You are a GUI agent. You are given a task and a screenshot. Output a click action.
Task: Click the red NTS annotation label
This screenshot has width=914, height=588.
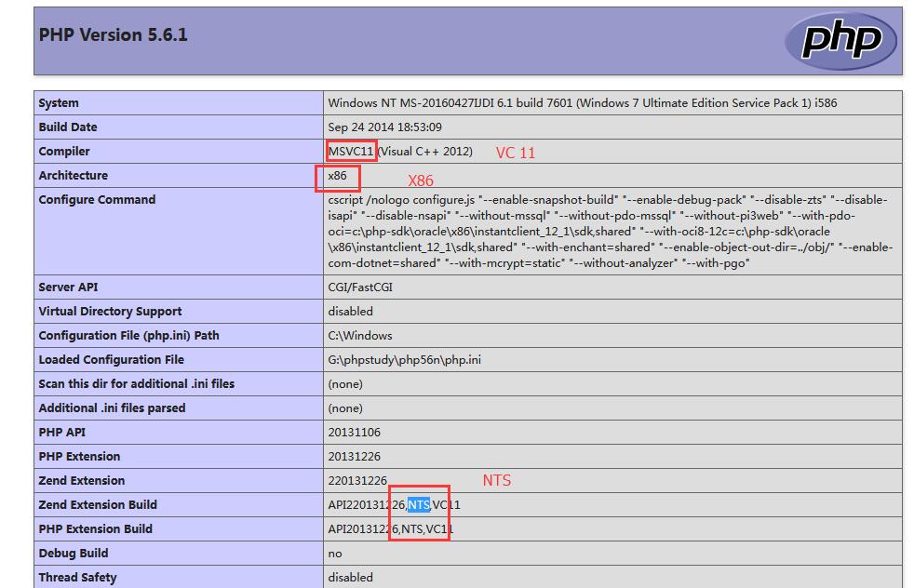click(496, 481)
